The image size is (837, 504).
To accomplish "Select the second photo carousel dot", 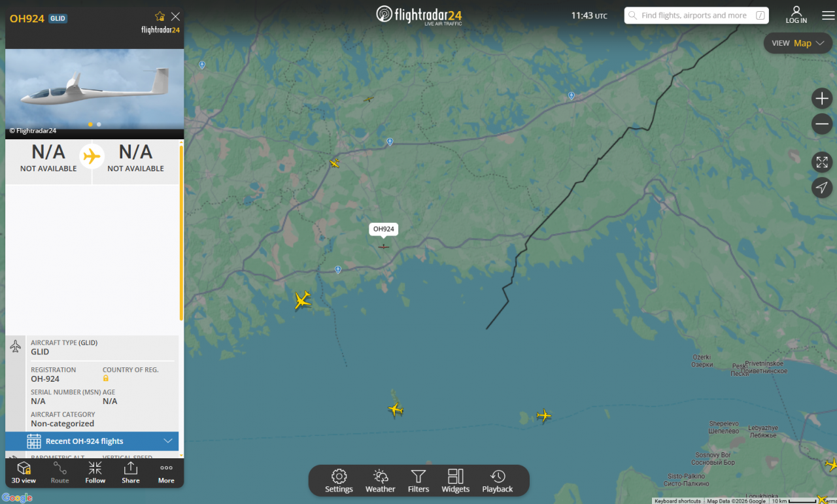I will (x=99, y=124).
